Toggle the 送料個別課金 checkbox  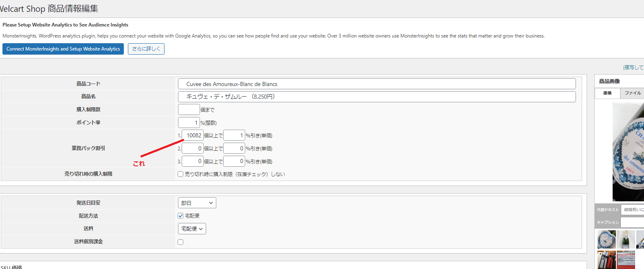pyautogui.click(x=180, y=242)
